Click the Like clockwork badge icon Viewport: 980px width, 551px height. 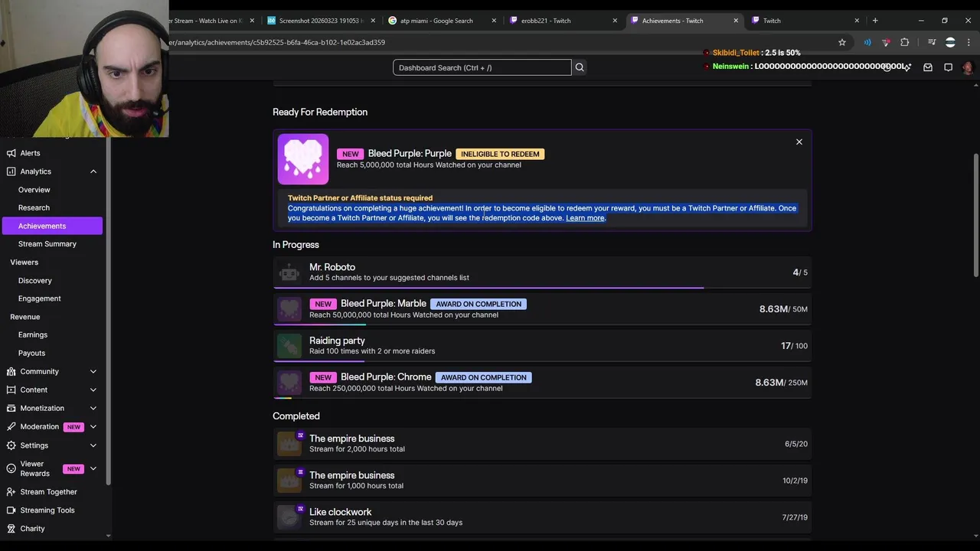click(289, 517)
